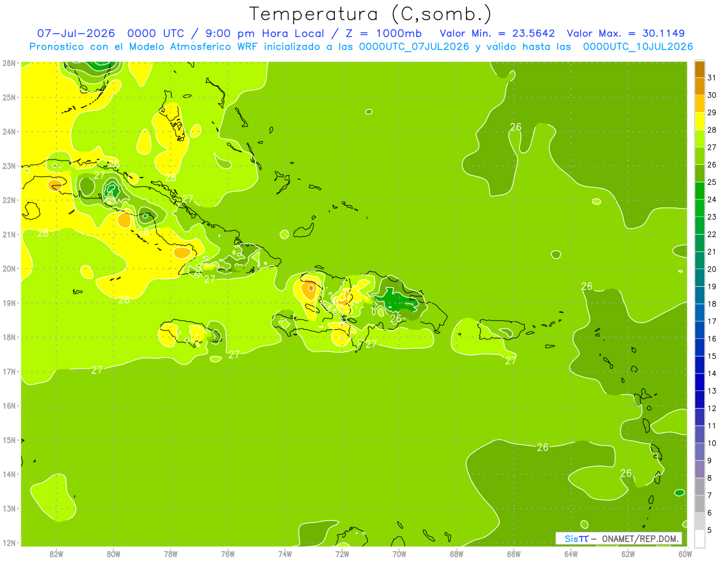Pick the dark blue 13–14 color scale swatch
728x562 pixels.
pos(699,382)
